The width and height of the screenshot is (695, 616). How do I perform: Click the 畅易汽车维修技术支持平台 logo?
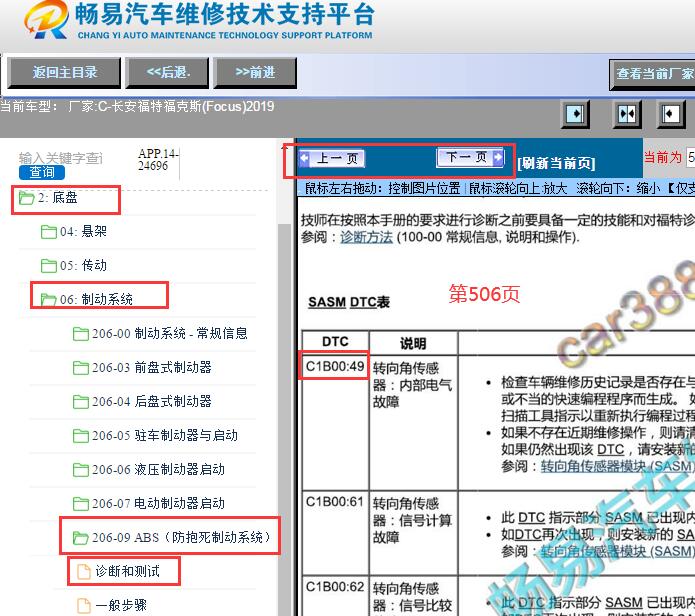click(x=199, y=20)
